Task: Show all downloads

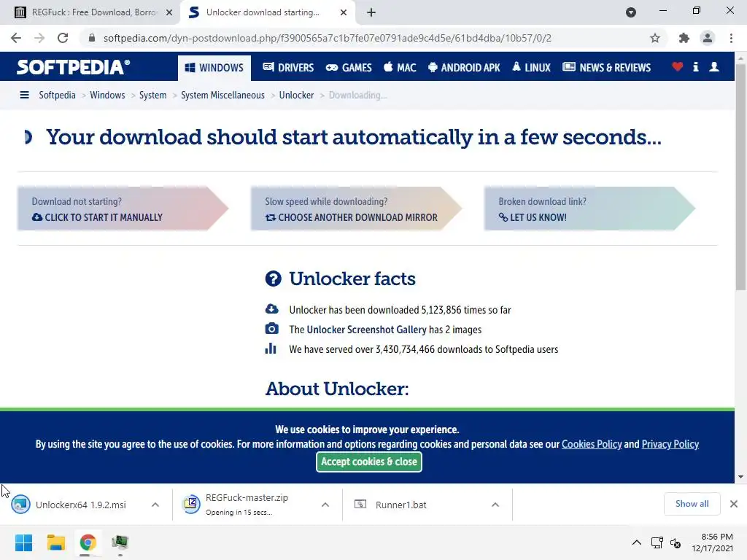Action: (692, 504)
